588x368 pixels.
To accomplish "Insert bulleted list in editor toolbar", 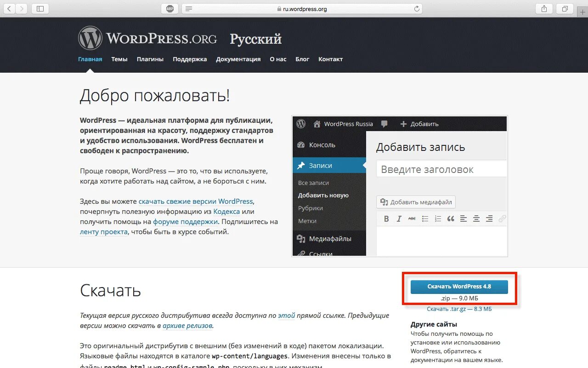I will [425, 219].
